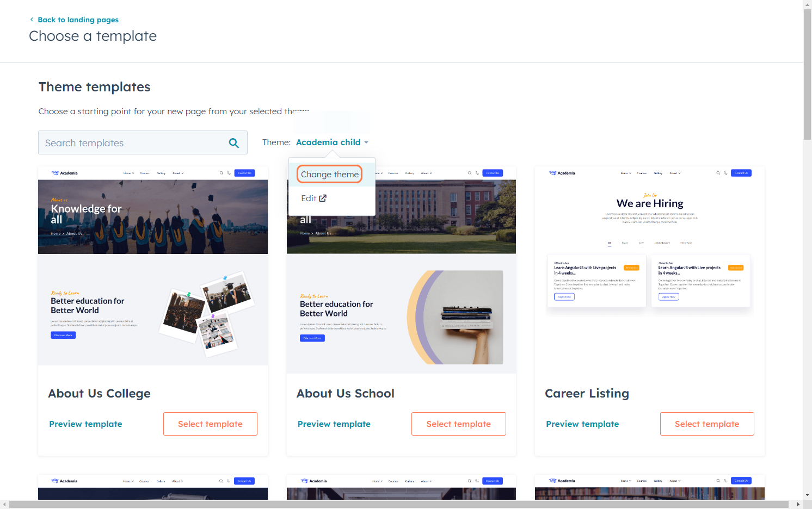Preview the About Us College template
This screenshot has width=812, height=509.
85,424
